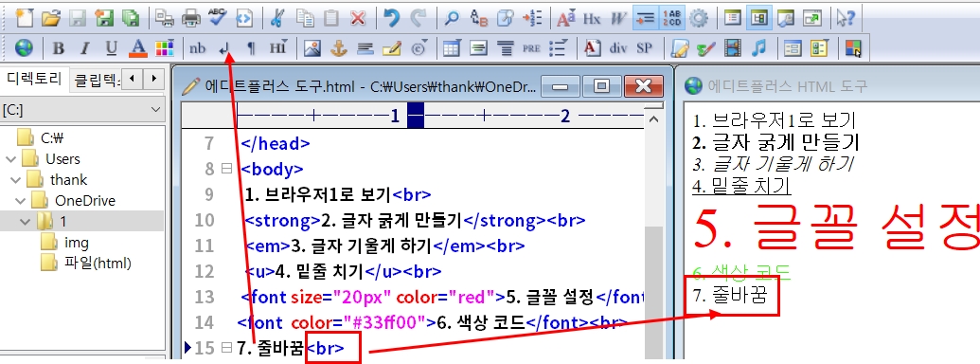Click the context help cursor icon
The image size is (980, 364).
click(846, 18)
